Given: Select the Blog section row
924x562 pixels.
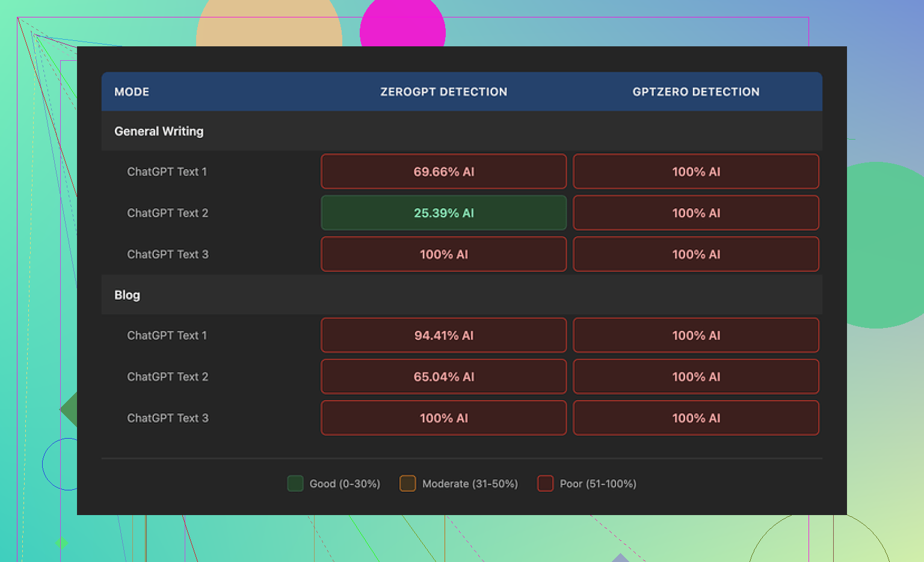Looking at the screenshot, I should 127,295.
